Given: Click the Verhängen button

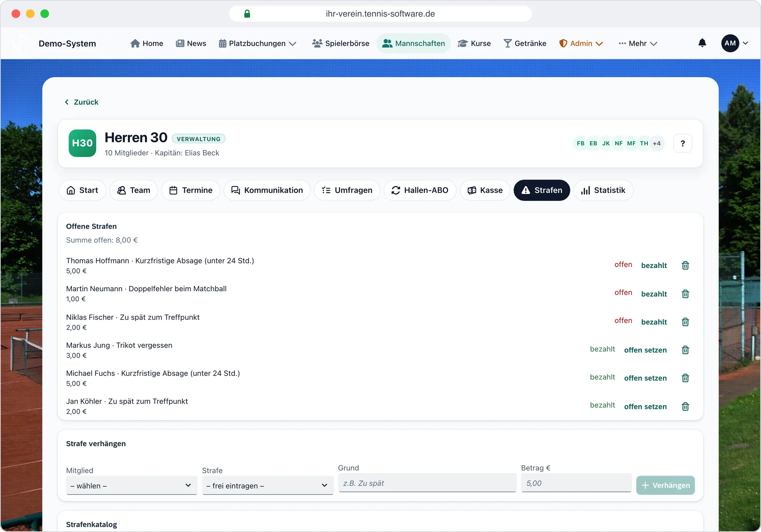Looking at the screenshot, I should click(x=665, y=485).
